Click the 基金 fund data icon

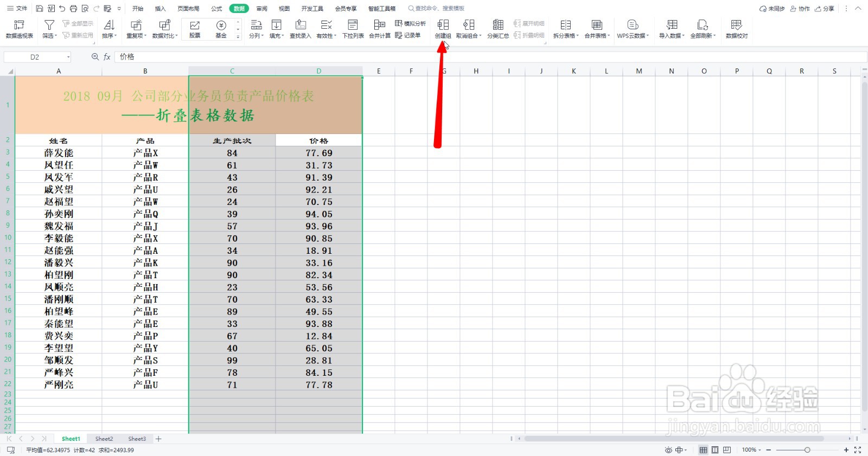(x=221, y=25)
